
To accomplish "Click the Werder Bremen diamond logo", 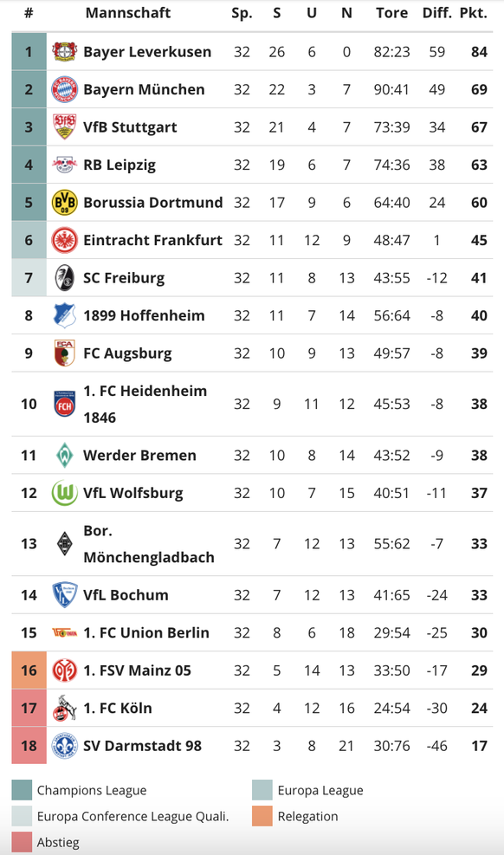I will [64, 456].
